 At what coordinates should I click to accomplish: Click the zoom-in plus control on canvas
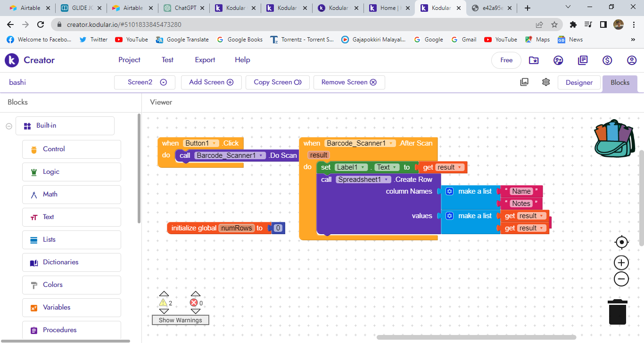pyautogui.click(x=621, y=262)
